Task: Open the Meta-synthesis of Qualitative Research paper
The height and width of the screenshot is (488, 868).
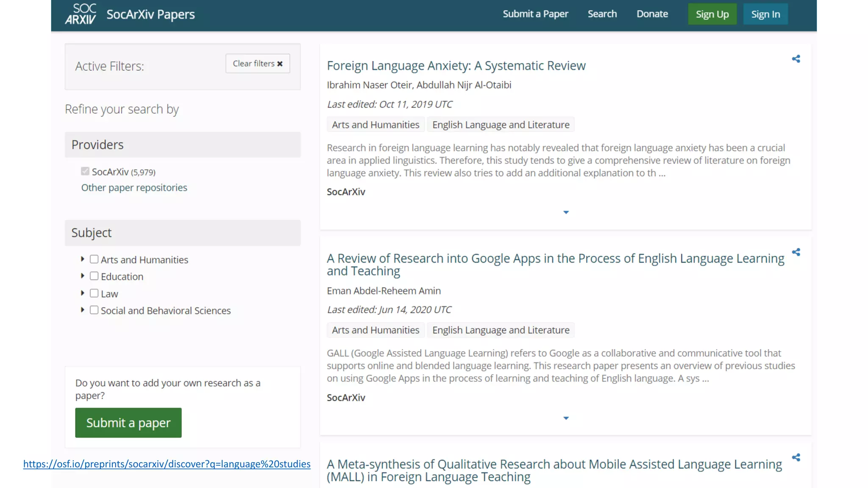Action: coord(554,470)
